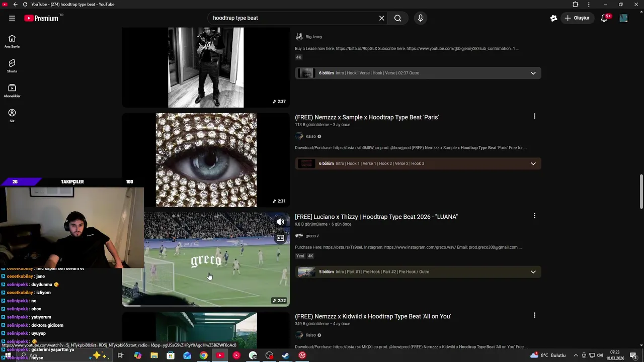The height and width of the screenshot is (362, 644).
Task: Open Task View from the taskbar
Action: 121,355
